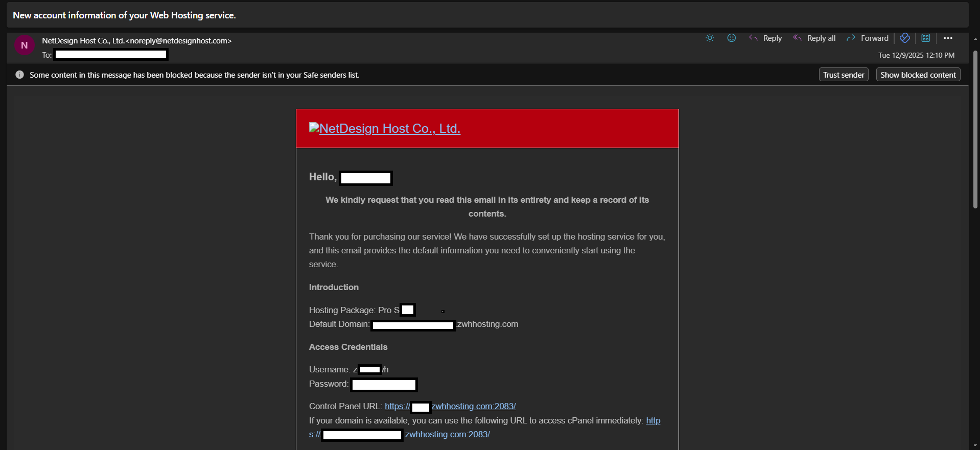Open the More actions ellipsis menu
This screenshot has width=980, height=450.
coord(948,38)
